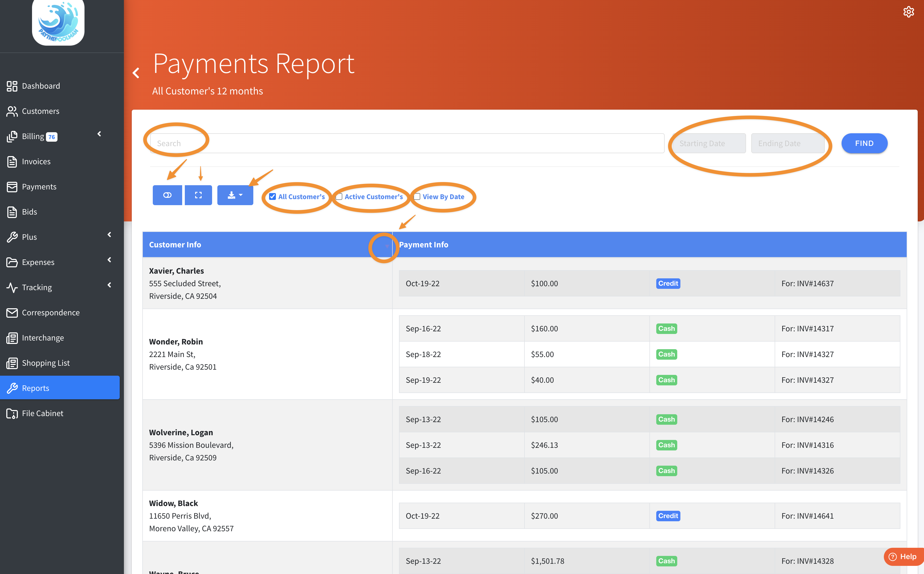Go to the Shopping List menu item

tap(46, 363)
